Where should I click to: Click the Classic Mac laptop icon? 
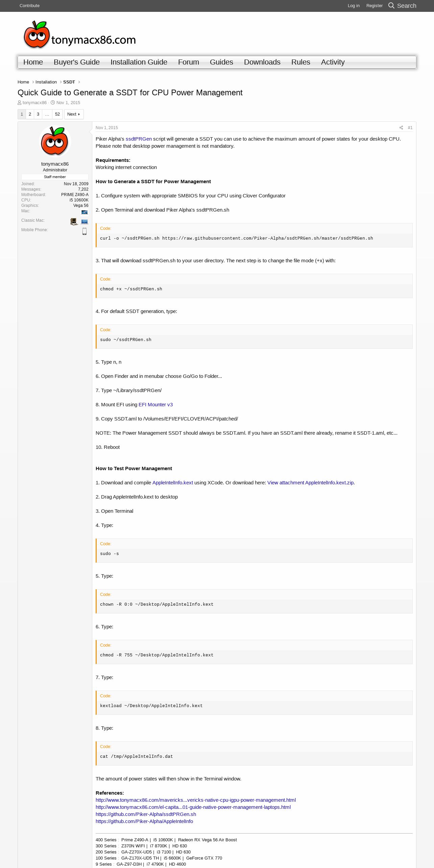pos(85,222)
